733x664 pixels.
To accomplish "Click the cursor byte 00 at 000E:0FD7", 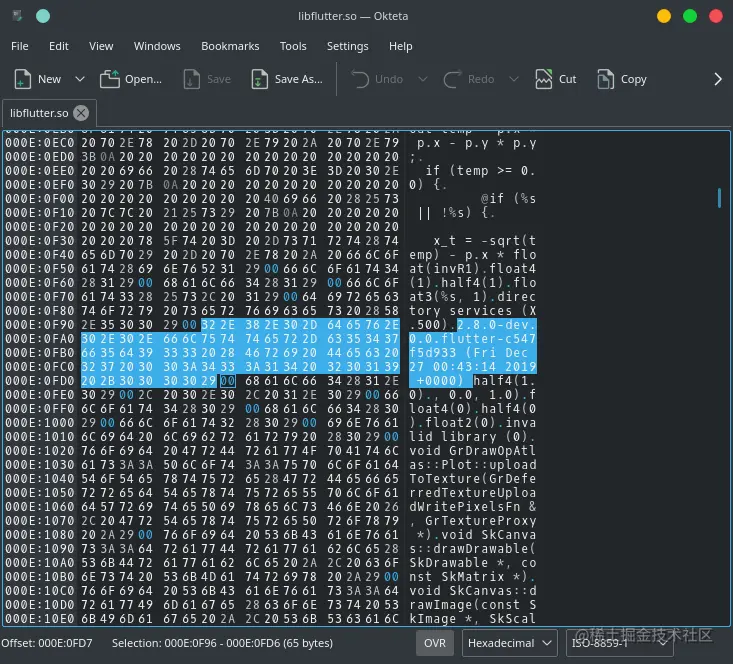I will (228, 381).
